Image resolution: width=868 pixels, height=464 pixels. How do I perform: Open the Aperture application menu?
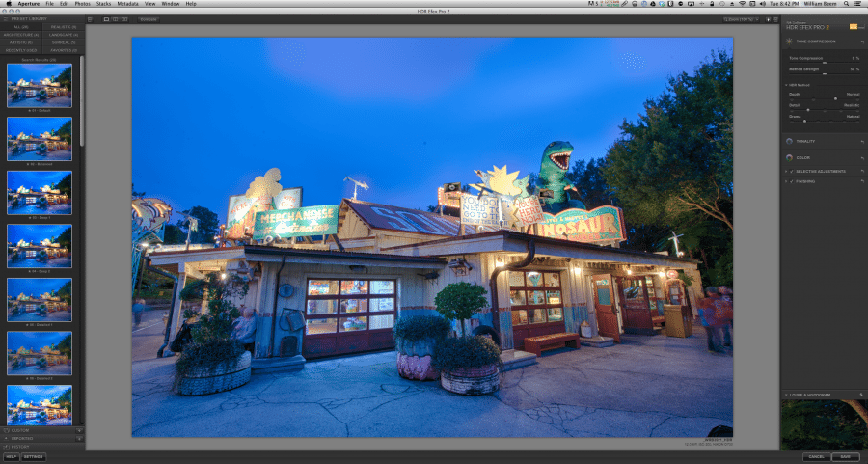click(28, 3)
